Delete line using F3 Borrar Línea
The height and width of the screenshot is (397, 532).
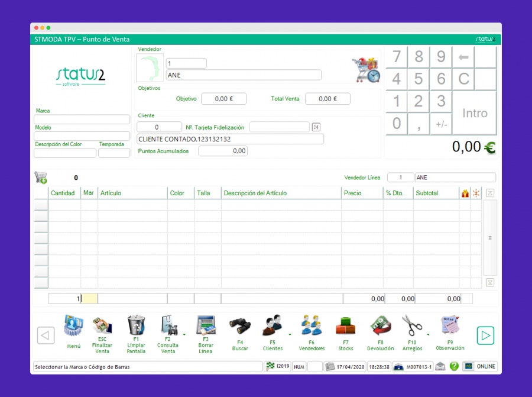[x=205, y=327]
